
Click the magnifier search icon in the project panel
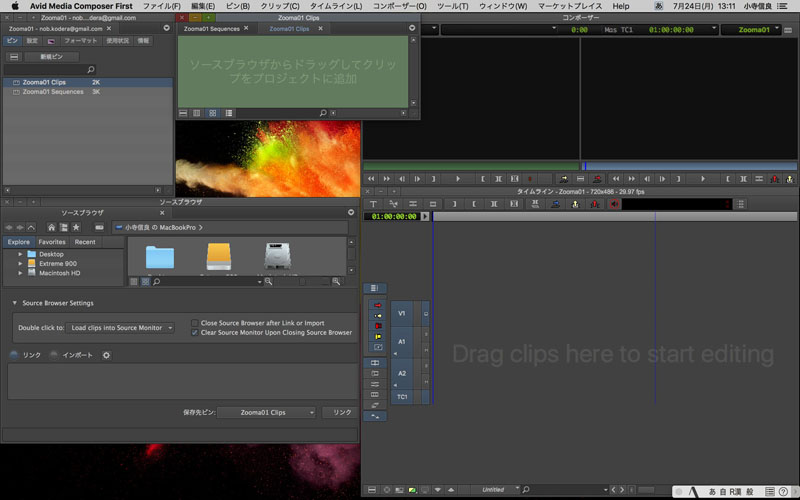click(91, 70)
